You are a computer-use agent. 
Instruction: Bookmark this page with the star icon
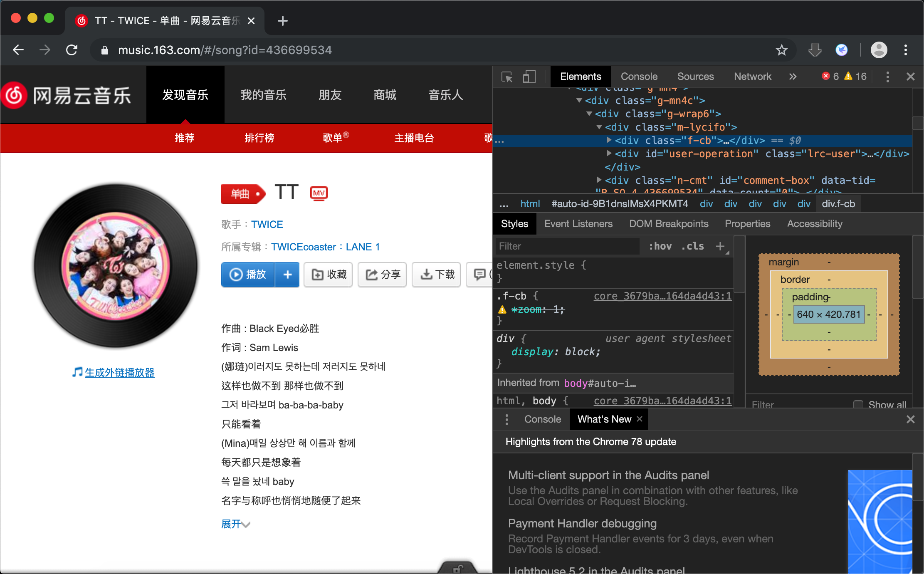[x=781, y=50]
